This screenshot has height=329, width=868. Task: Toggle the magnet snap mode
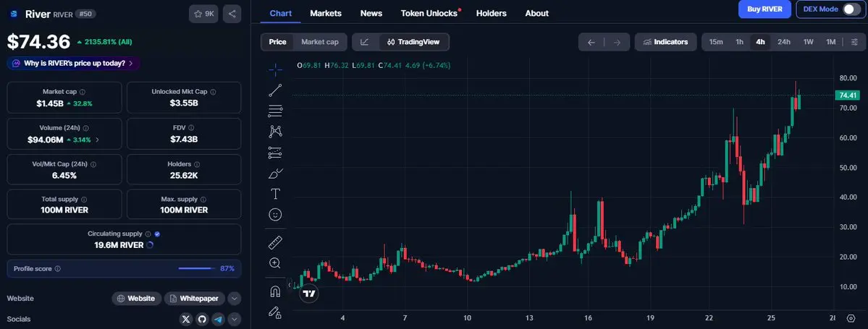pos(275,291)
